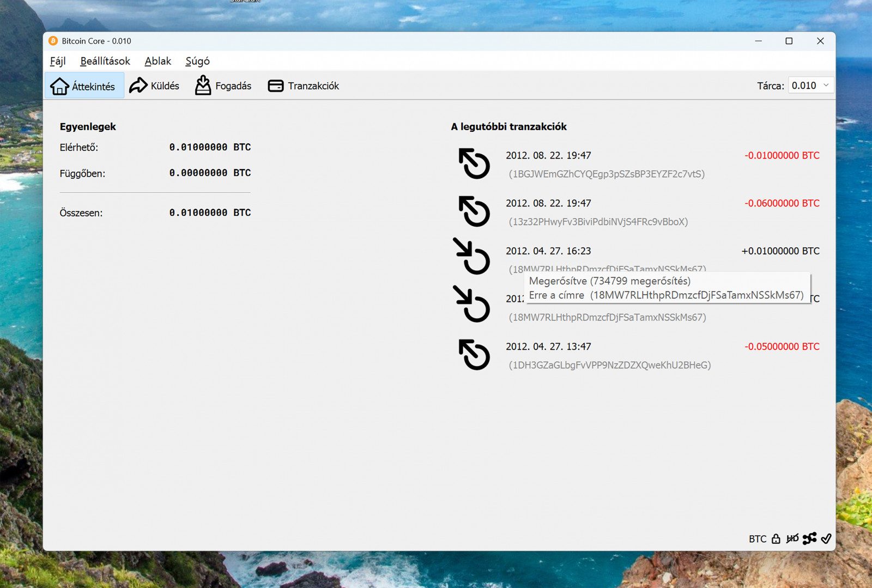Open the Áttekintés overview tab
The width and height of the screenshot is (872, 588).
(x=84, y=86)
